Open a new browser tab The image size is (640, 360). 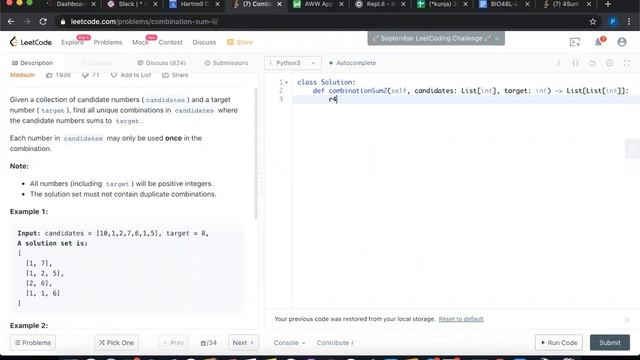[x=608, y=4]
